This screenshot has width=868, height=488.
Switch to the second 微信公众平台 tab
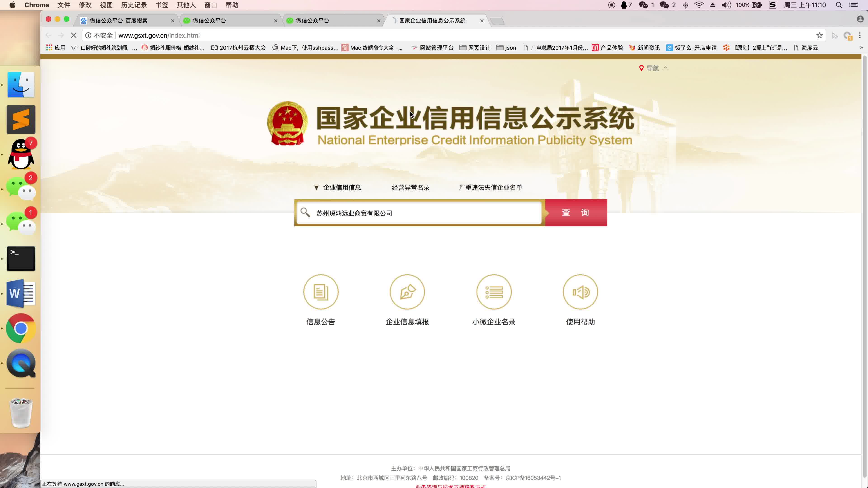(x=230, y=21)
